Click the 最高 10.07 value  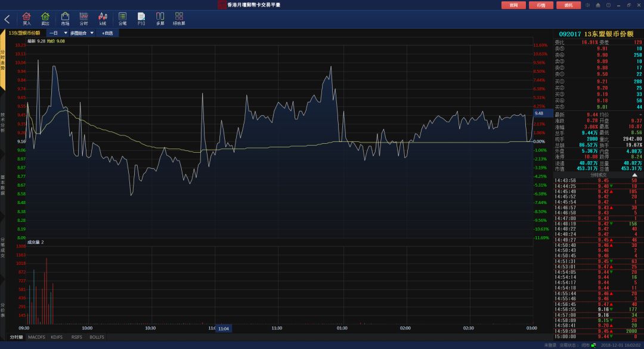(635, 127)
